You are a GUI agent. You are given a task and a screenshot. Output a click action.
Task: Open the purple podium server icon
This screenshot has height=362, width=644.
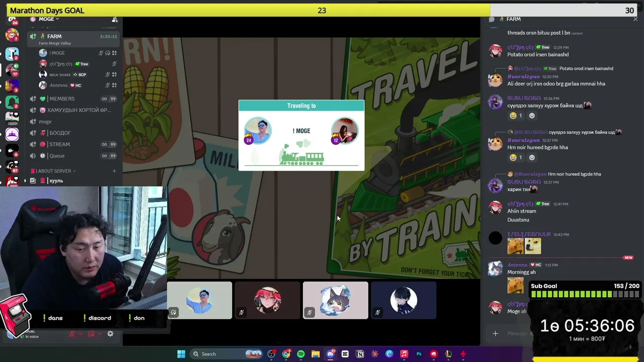tap(12, 134)
